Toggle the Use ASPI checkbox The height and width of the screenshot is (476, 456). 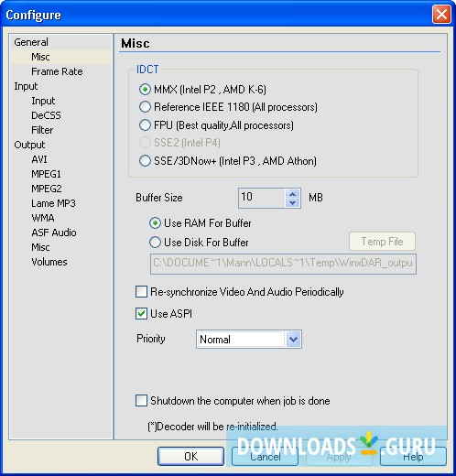coord(141,314)
